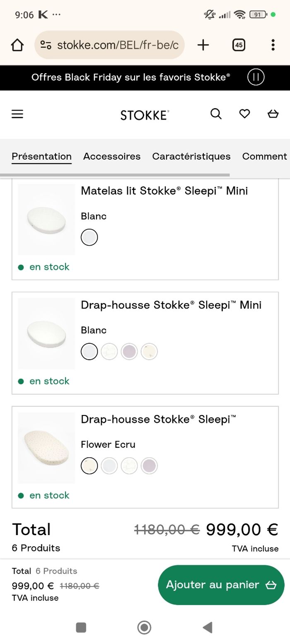290x644 pixels.
Task: Tap the Stokke logo
Action: 145,115
